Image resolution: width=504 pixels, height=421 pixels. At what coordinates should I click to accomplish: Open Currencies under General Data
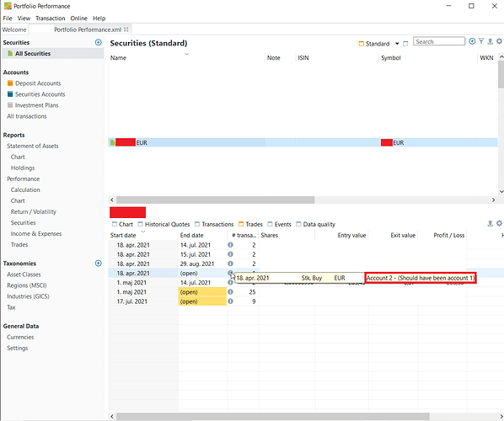(20, 337)
